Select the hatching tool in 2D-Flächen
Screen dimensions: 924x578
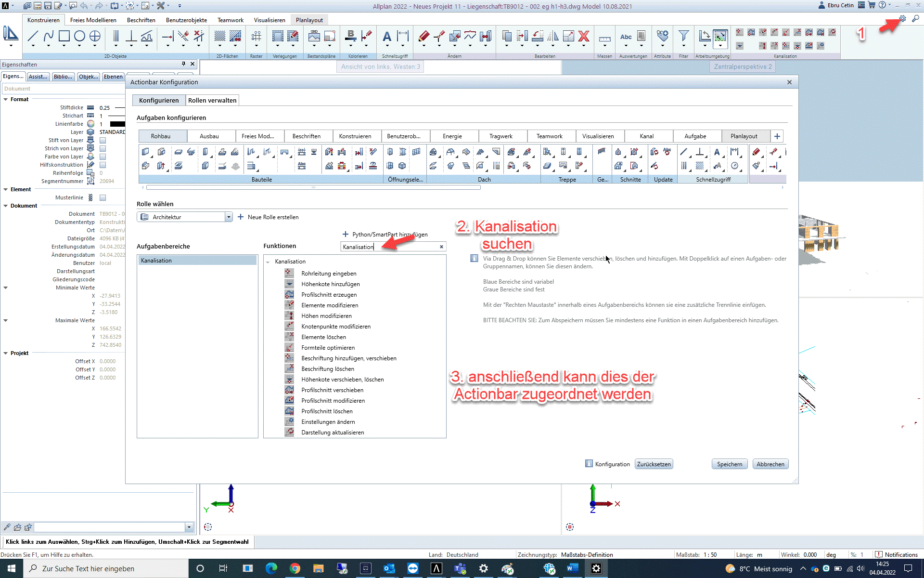pyautogui.click(x=220, y=36)
